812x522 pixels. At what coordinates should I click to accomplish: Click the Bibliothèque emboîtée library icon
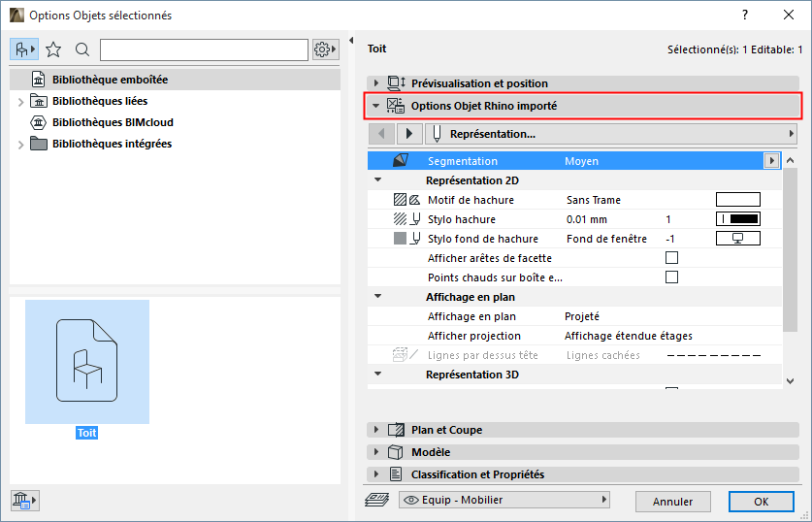pos(39,80)
